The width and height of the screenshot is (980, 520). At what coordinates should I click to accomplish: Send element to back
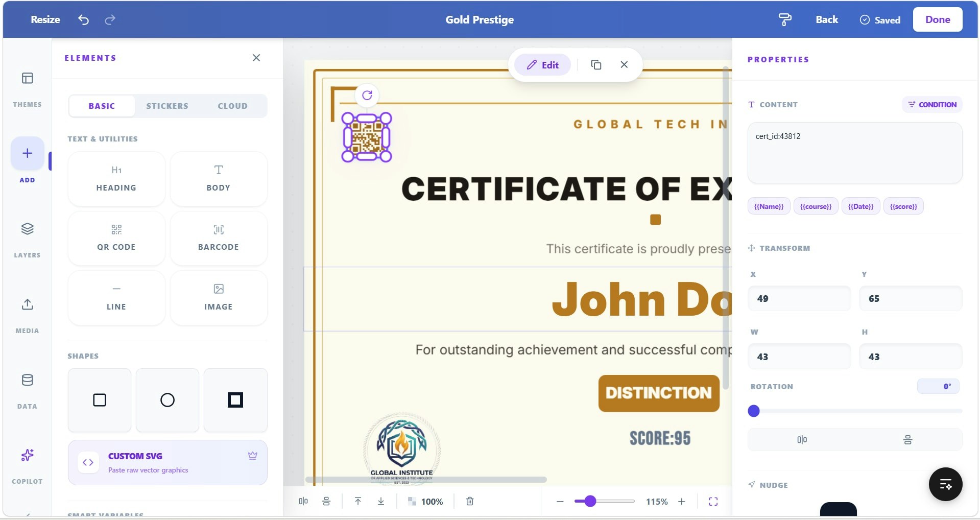tap(381, 502)
